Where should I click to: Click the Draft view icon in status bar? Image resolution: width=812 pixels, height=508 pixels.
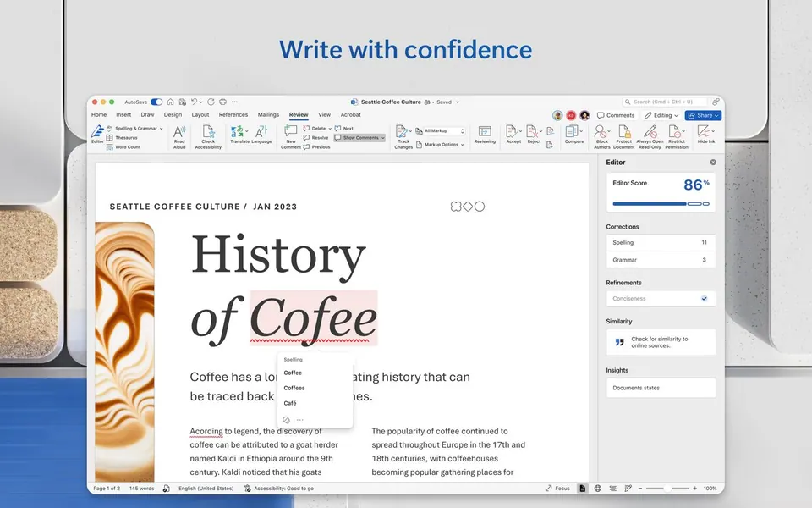tap(628, 489)
